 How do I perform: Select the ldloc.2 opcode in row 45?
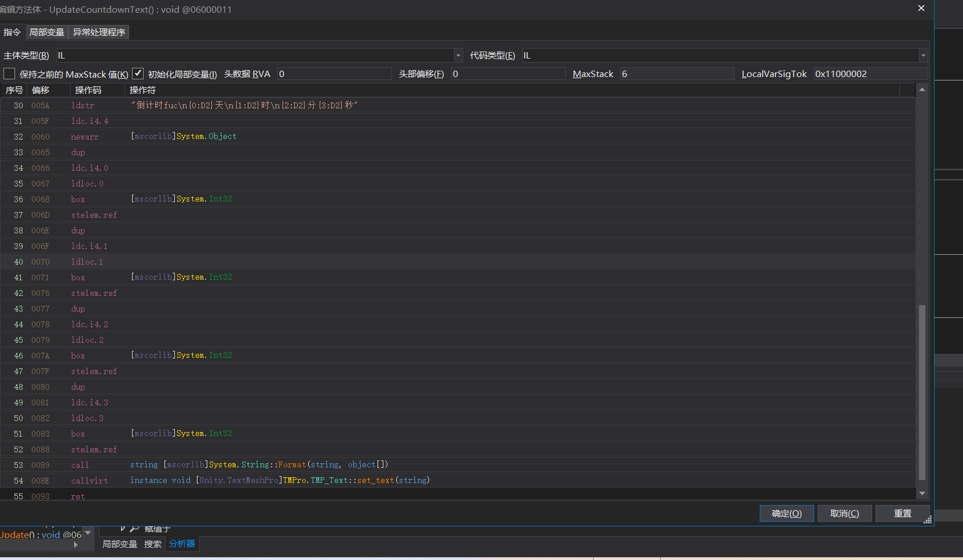click(87, 340)
